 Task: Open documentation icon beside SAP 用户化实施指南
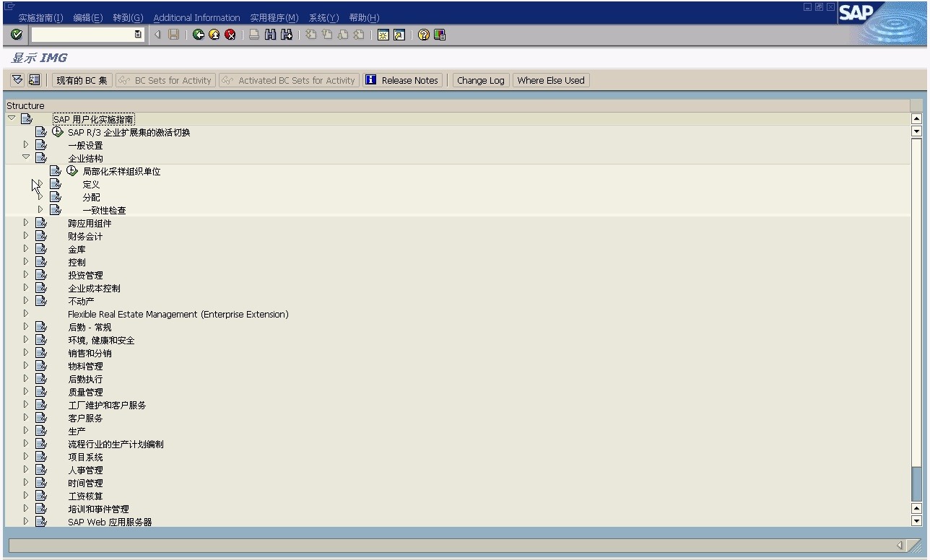coord(27,119)
